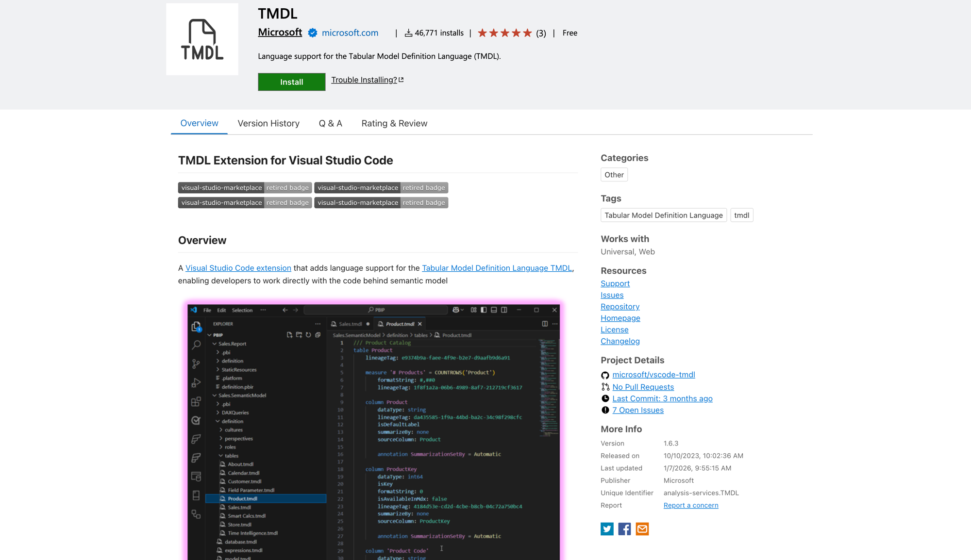
Task: Open the Rating & Review tab
Action: pyautogui.click(x=394, y=123)
